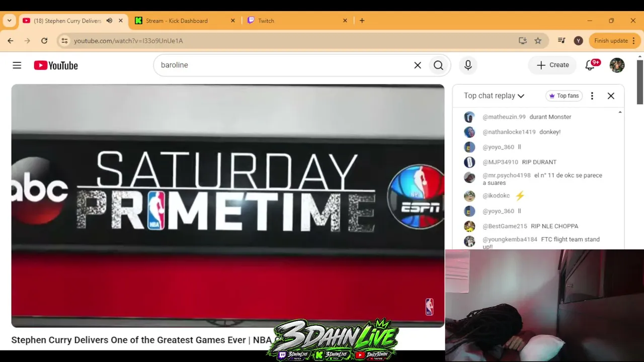Open the chat more options menu
644x362 pixels.
pos(592,96)
